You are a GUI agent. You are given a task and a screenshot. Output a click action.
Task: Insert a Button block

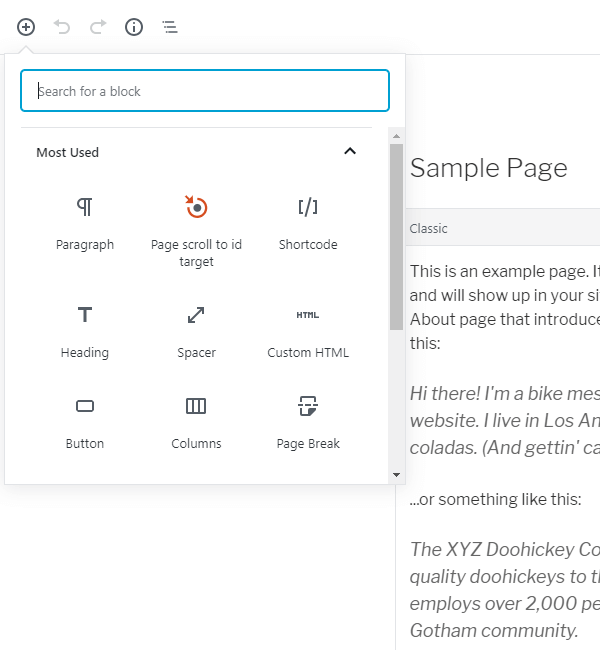click(85, 422)
